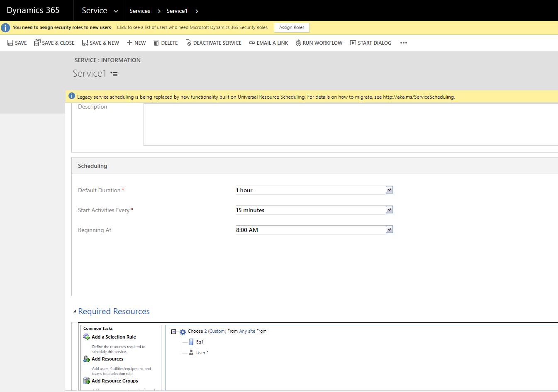Image resolution: width=558 pixels, height=392 pixels.
Task: Click the Email a Link chain icon
Action: click(252, 43)
